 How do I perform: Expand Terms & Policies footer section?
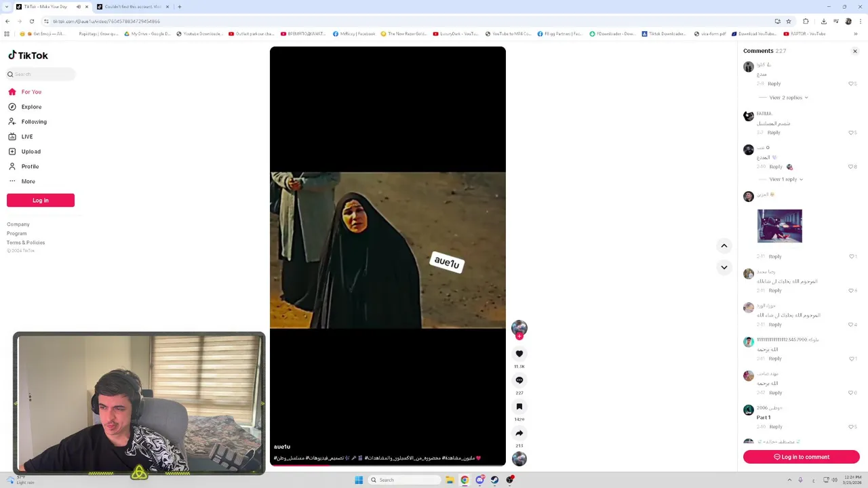point(26,242)
